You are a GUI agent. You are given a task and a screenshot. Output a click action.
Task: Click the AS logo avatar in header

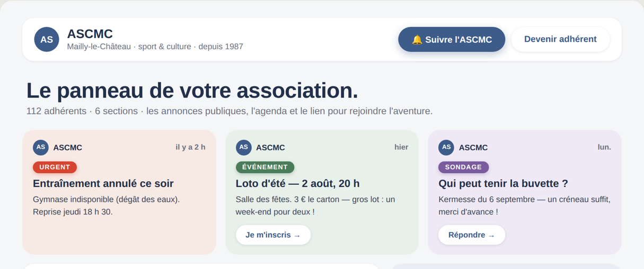(x=47, y=40)
